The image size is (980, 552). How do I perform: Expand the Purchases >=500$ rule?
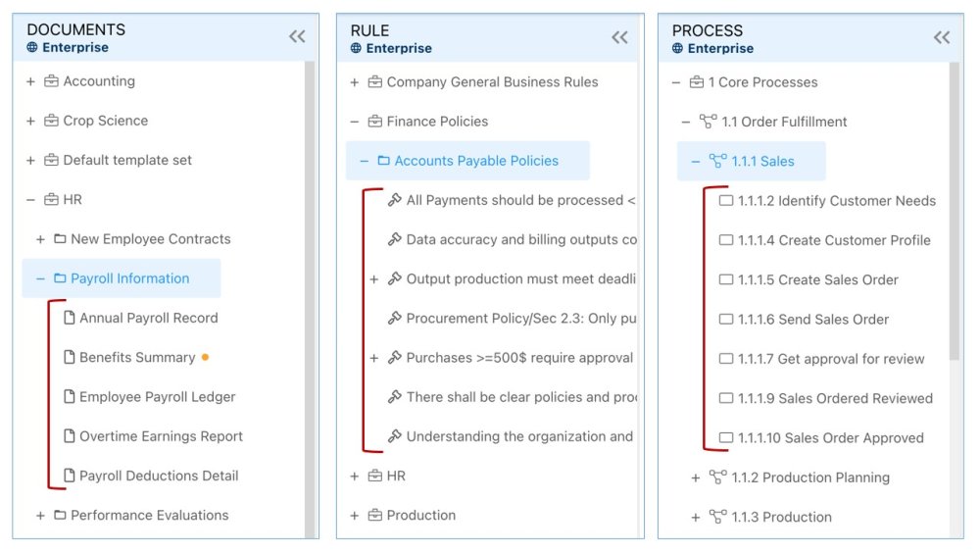(373, 358)
